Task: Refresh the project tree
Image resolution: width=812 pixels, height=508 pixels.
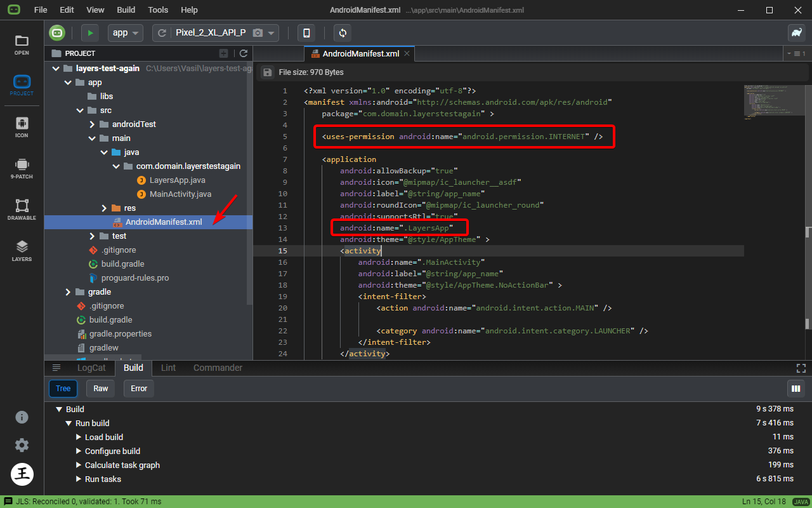Action: coord(243,53)
